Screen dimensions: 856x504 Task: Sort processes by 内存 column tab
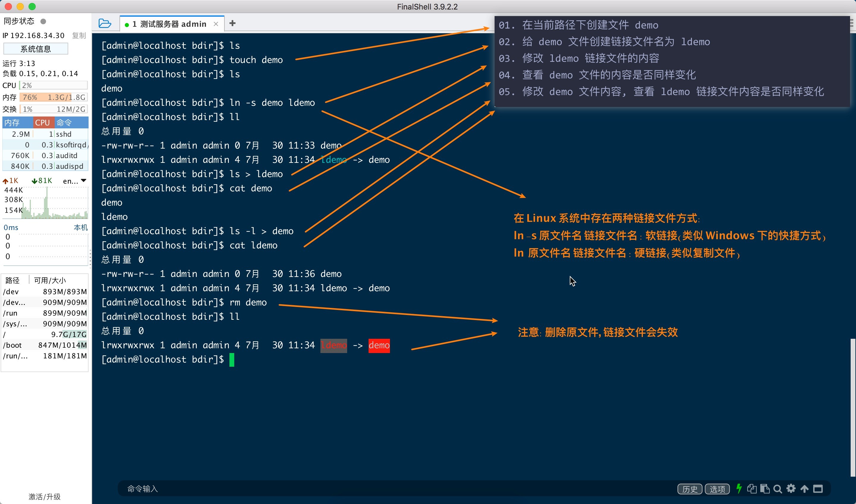(x=18, y=122)
